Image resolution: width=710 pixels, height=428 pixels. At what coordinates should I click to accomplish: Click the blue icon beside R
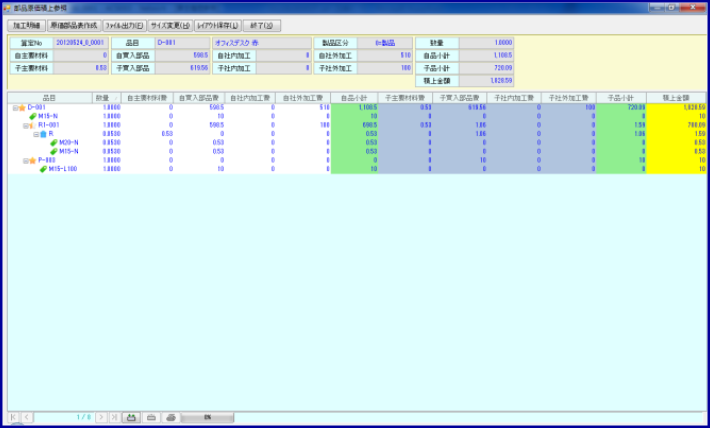tap(43, 134)
